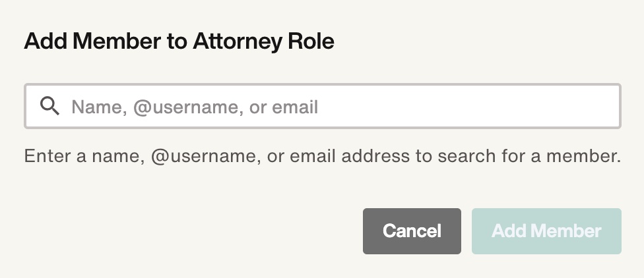Click "Attorney Role" in the dialog title
Screen dimensions: 644x278
click(263, 42)
